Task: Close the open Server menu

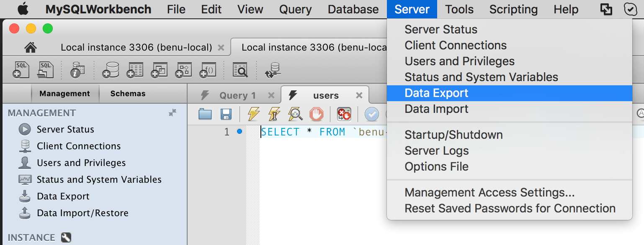Action: coord(412,9)
